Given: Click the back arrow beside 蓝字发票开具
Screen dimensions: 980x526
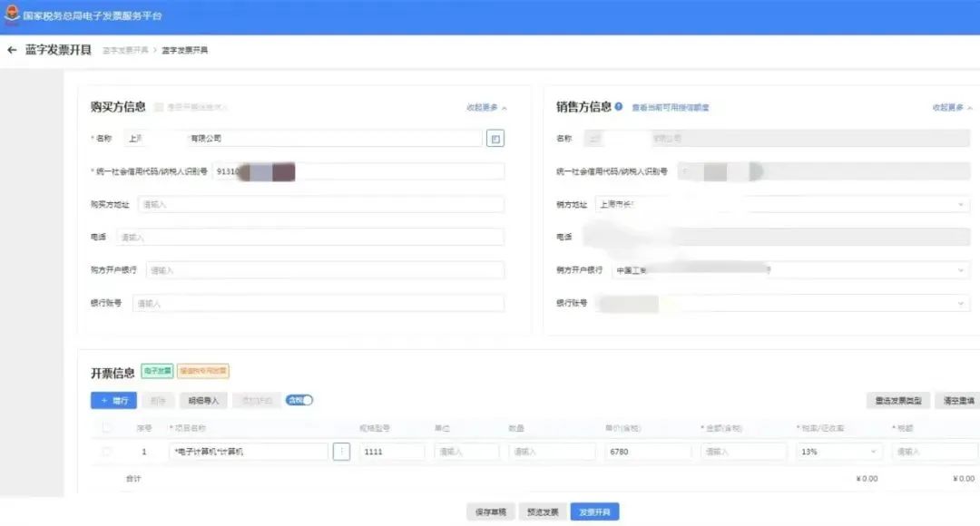Looking at the screenshot, I should [x=12, y=50].
